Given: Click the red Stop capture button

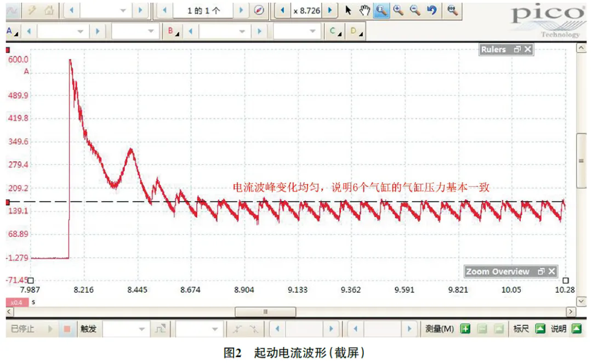Looking at the screenshot, I should (x=67, y=329).
